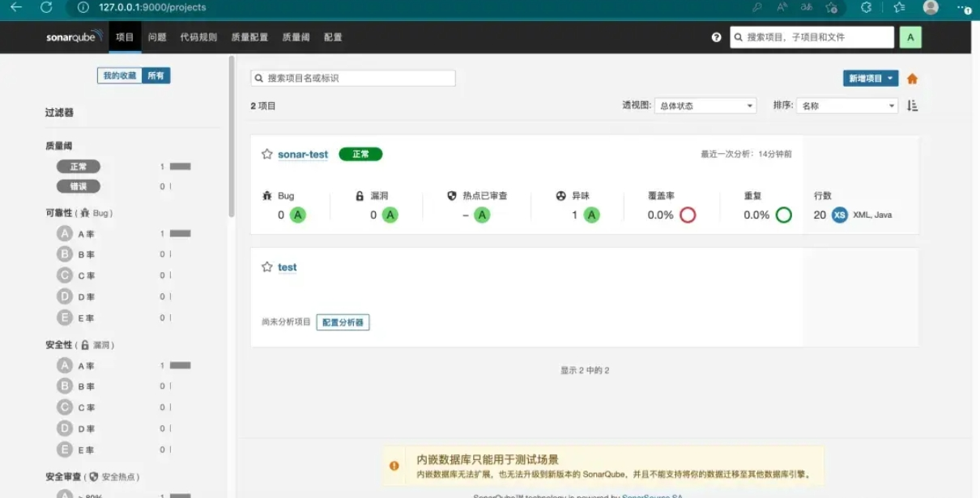Open the 透视图 总体状态 dropdown
This screenshot has height=498, width=980.
click(705, 105)
